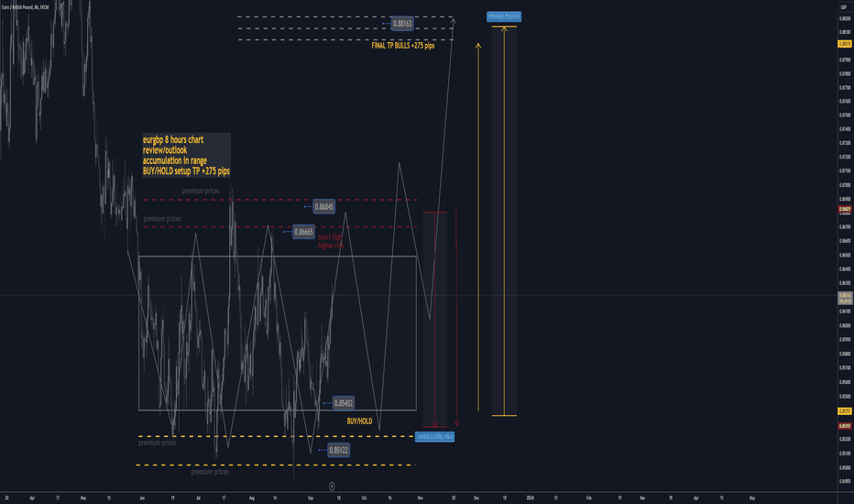Click the lower red price tag on the axis
The height and width of the screenshot is (504, 854).
pyautogui.click(x=845, y=426)
